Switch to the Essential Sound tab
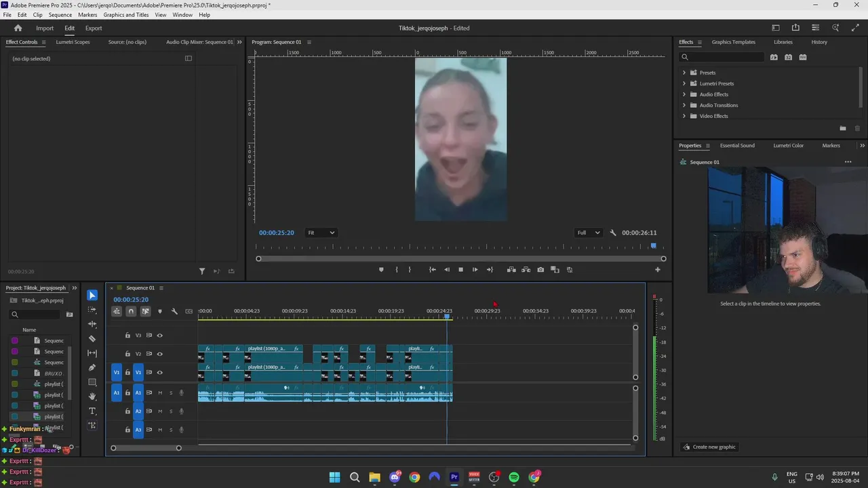Viewport: 868px width, 488px height. pos(737,146)
